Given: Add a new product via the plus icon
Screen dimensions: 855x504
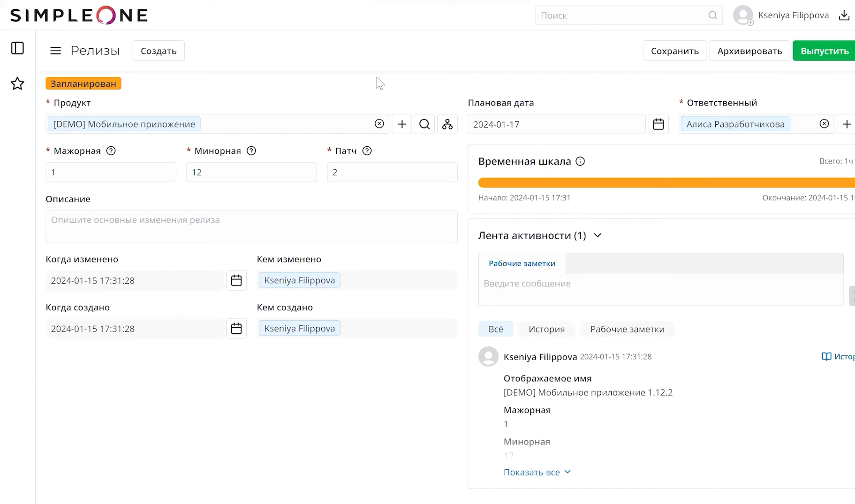Looking at the screenshot, I should pos(401,124).
